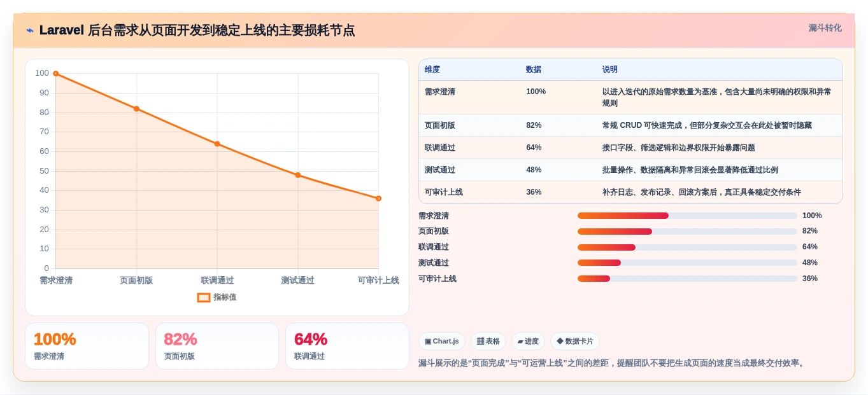The width and height of the screenshot is (868, 395).
Task: Click the chart data point at 测试通过
Action: pos(297,175)
